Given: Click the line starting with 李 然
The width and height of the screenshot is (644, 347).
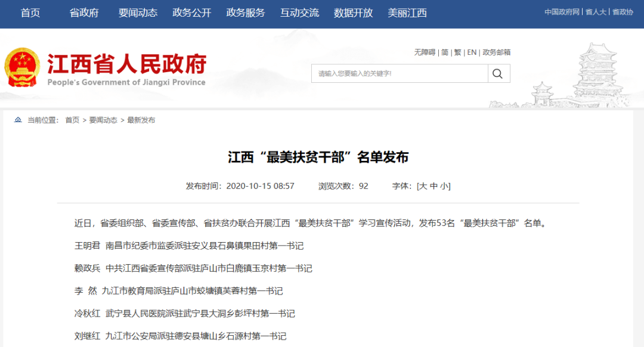Looking at the screenshot, I should click(x=179, y=291).
